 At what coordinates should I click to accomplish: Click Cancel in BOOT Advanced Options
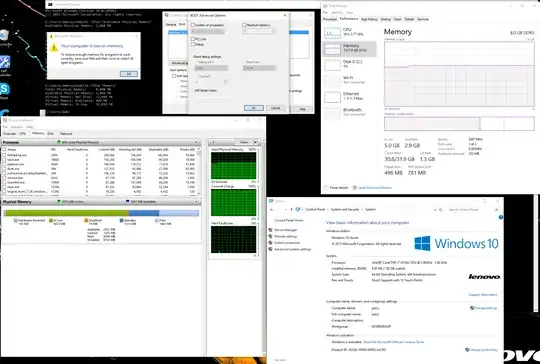click(276, 108)
